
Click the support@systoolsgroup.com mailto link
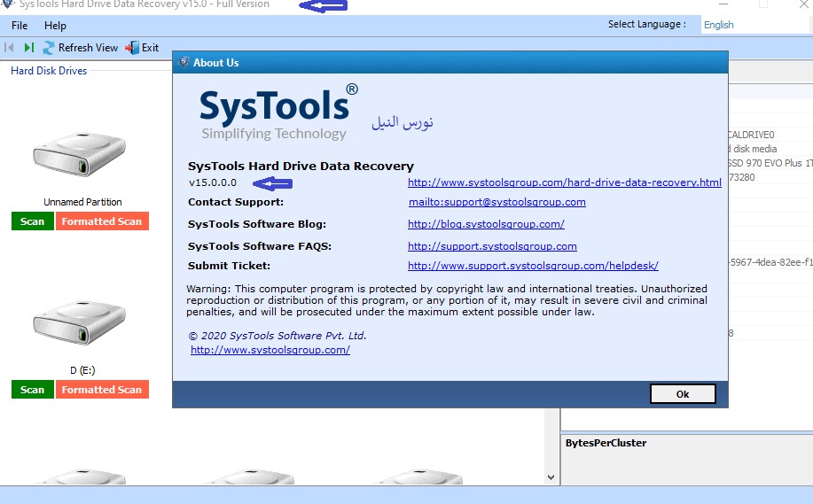pos(496,202)
